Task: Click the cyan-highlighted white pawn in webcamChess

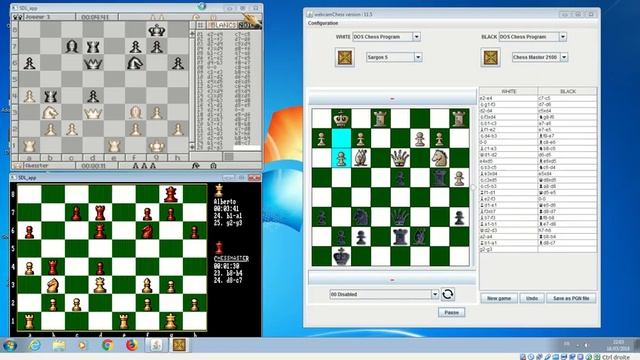Action: (x=341, y=158)
